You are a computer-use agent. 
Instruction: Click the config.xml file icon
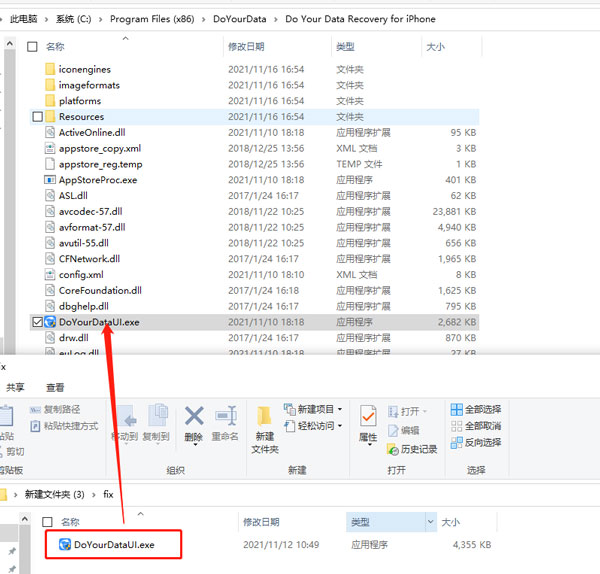(50, 274)
